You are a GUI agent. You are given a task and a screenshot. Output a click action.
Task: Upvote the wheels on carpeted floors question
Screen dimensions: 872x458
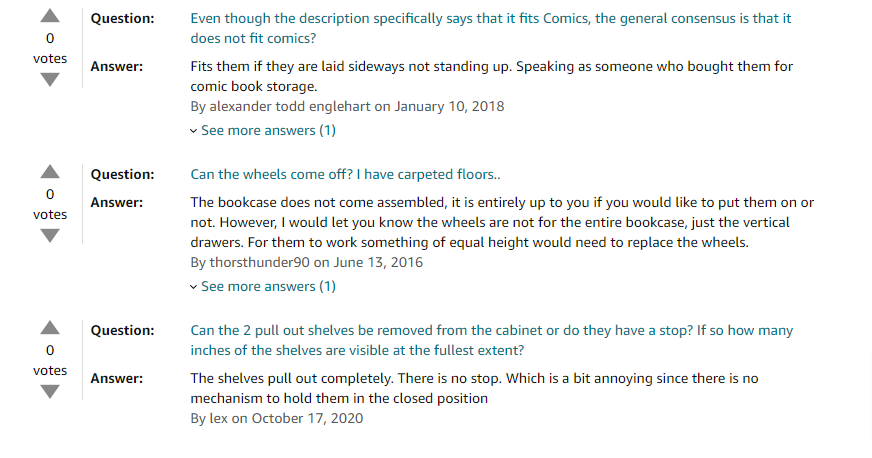[x=50, y=172]
